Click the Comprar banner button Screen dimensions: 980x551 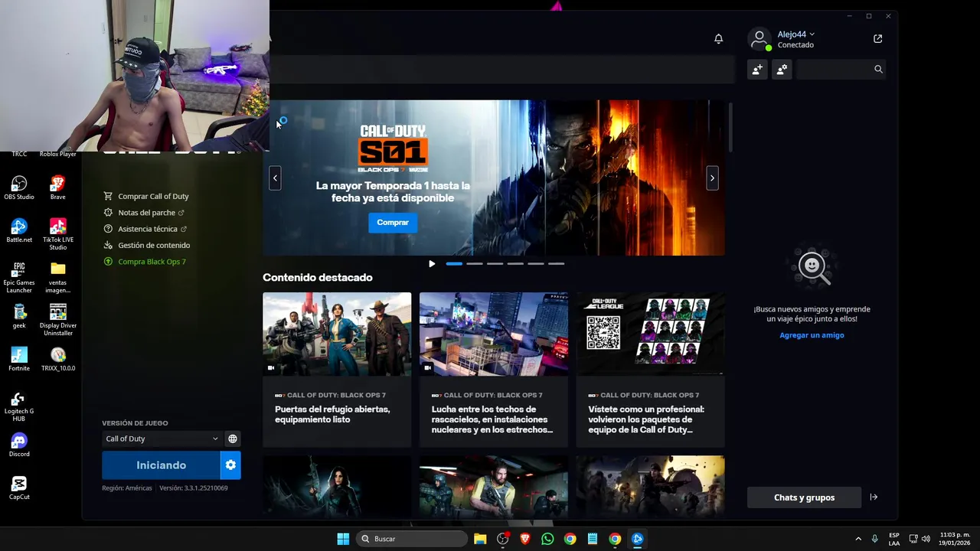point(393,223)
